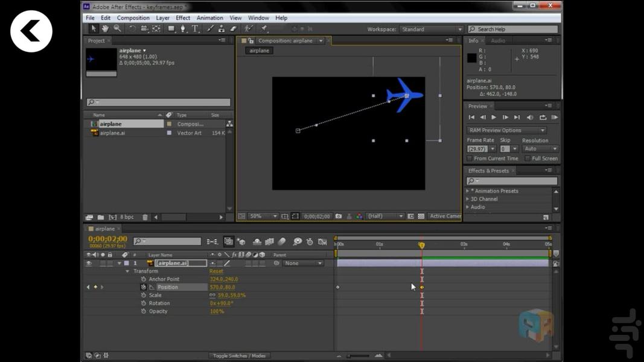Select the Zoom magnifier tool
The image size is (644, 362).
117,29
